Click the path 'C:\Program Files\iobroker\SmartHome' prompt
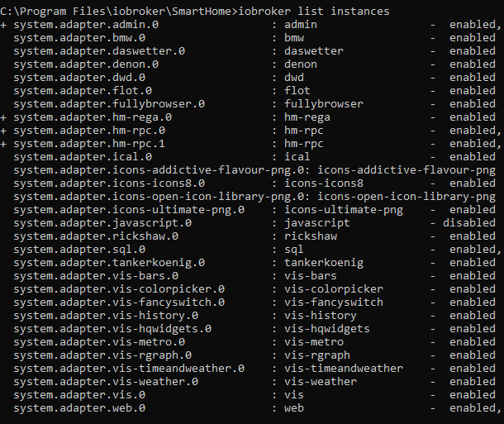Screen dimensions: 504x424 116,12
